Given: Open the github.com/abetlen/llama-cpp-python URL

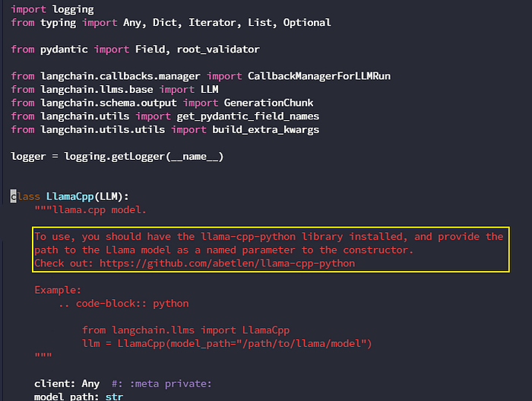Looking at the screenshot, I should tap(227, 263).
